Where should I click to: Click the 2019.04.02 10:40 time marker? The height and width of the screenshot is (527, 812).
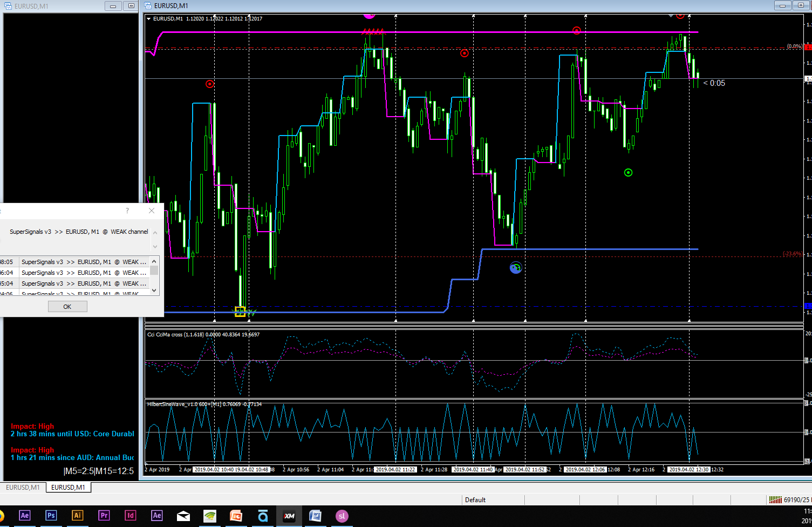(x=214, y=470)
